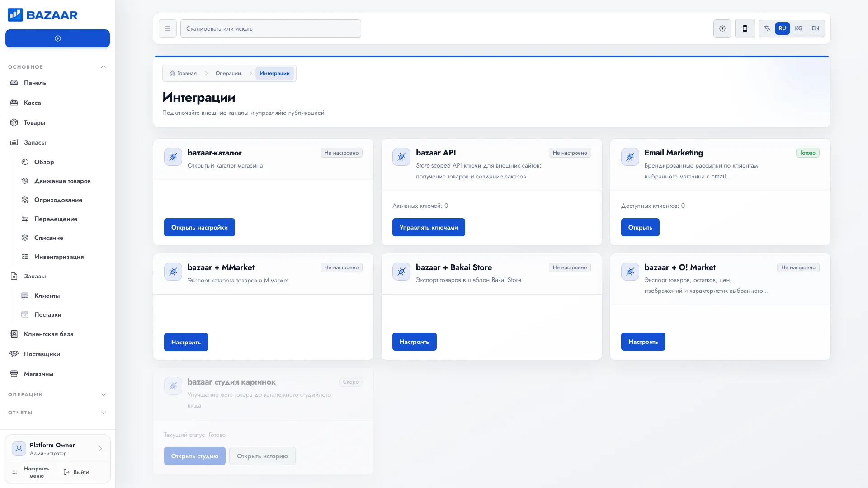This screenshot has height=488, width=868.
Task: Click the Скоро badge on студия картинок
Action: pyautogui.click(x=351, y=382)
